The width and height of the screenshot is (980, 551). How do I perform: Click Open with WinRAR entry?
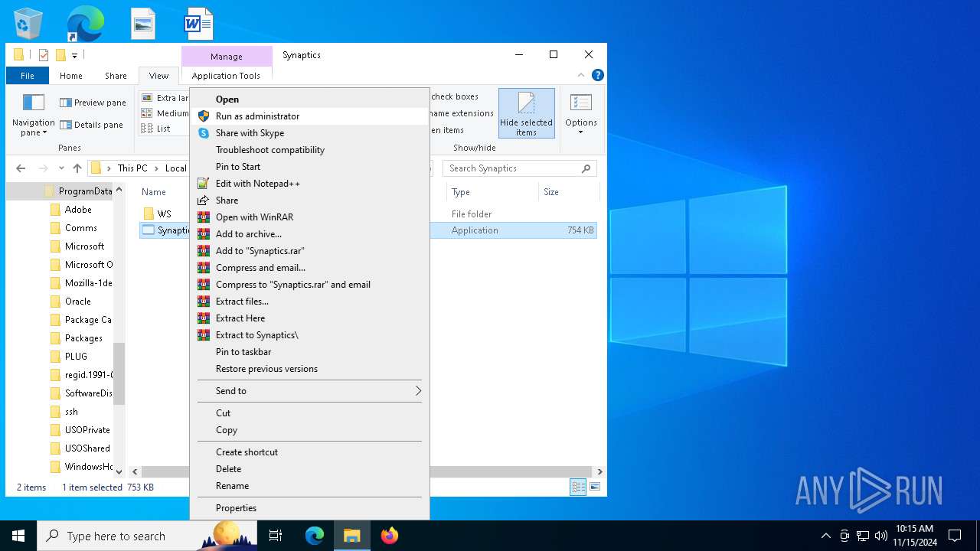(x=254, y=217)
